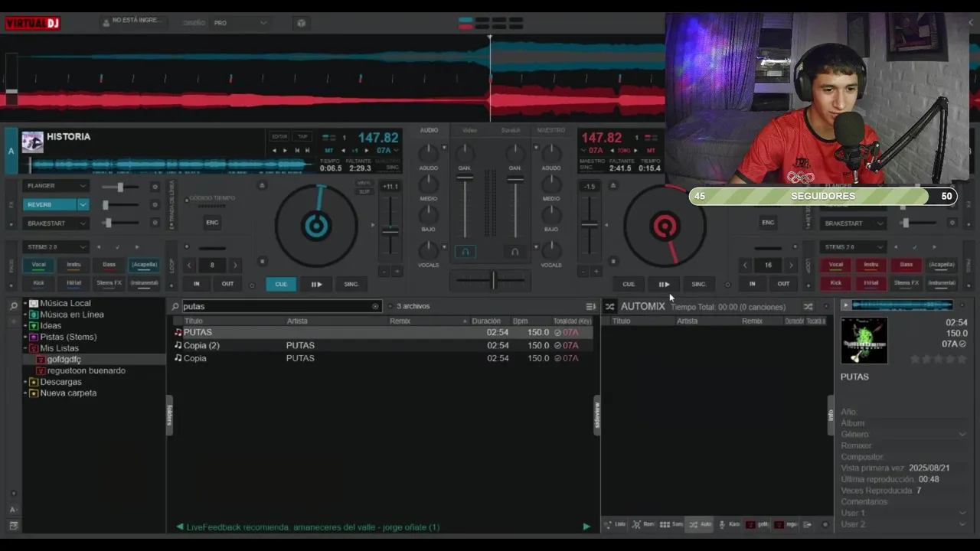
Task: Expand the User 1 field dropdown
Action: coord(962,514)
